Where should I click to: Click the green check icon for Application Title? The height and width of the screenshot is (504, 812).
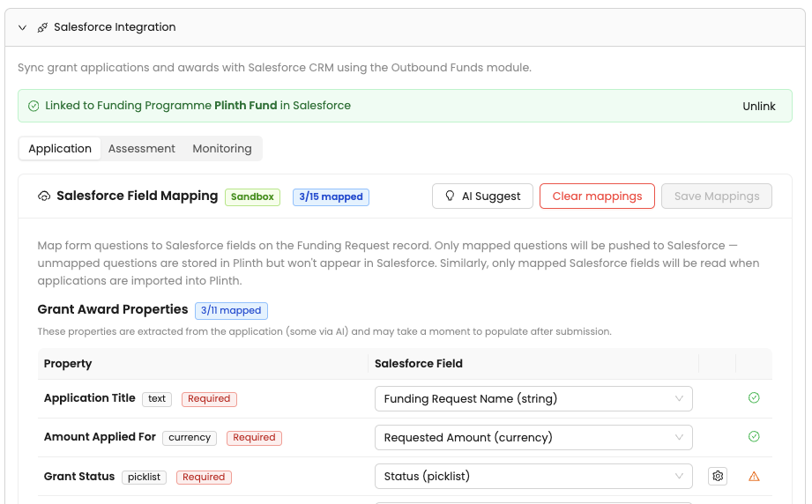coord(754,397)
